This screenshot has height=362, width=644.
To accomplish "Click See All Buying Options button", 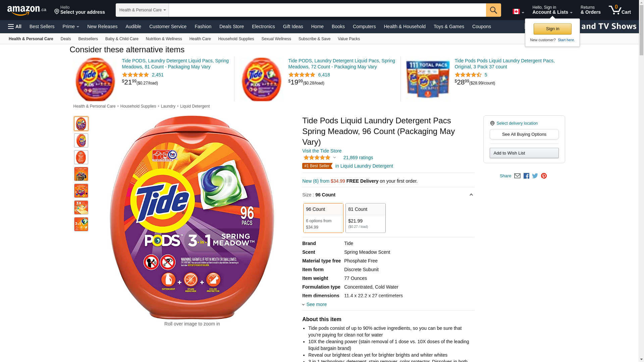I will tap(524, 134).
